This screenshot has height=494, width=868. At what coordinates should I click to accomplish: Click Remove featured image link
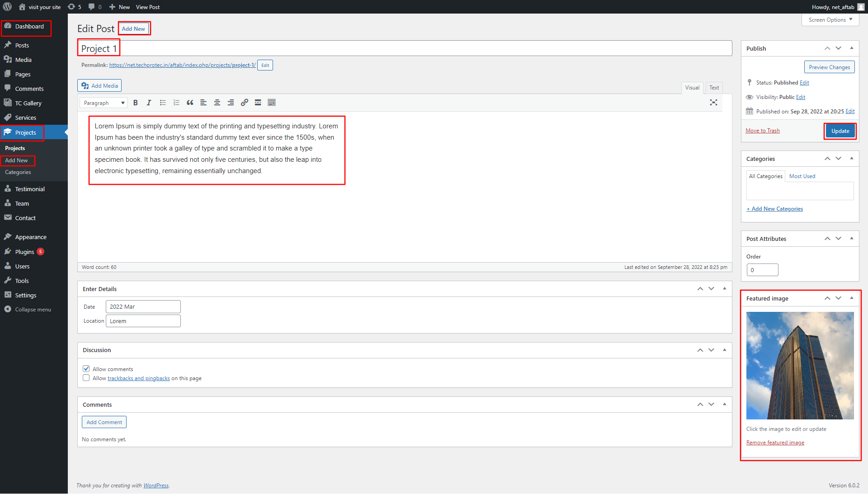pos(775,442)
